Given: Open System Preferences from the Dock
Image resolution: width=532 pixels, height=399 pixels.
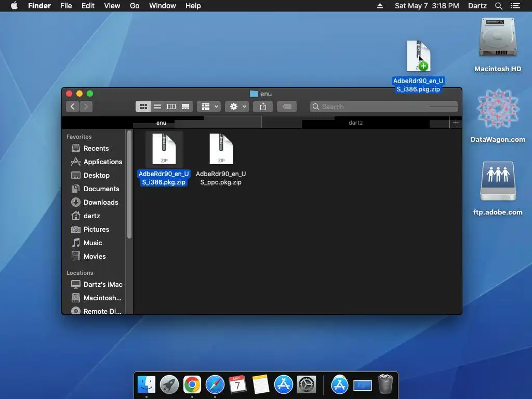Looking at the screenshot, I should click(306, 384).
